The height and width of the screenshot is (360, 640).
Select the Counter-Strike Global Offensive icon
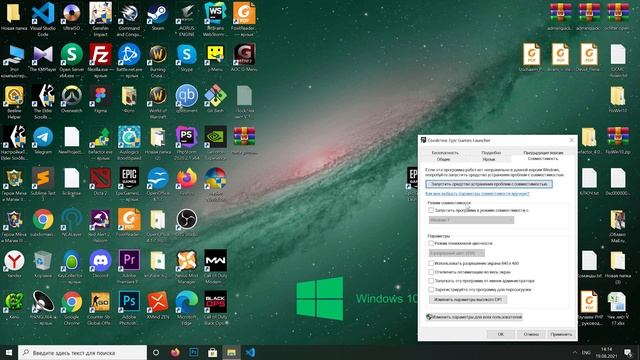[100, 307]
